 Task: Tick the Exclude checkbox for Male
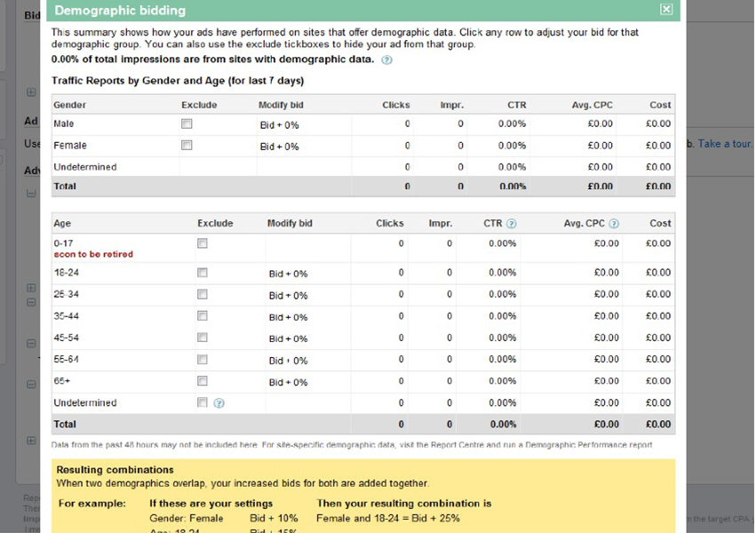[187, 123]
